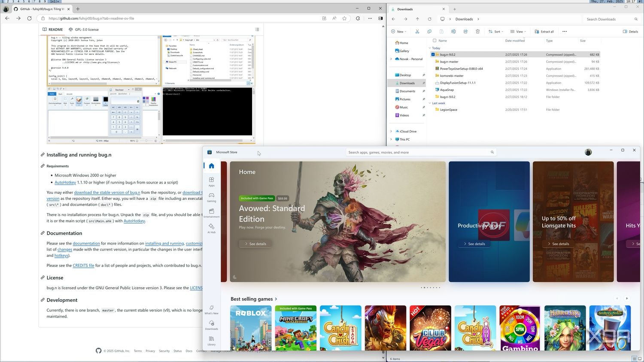Open the Sort dropdown in File Explorer
The width and height of the screenshot is (644, 362).
(495, 31)
